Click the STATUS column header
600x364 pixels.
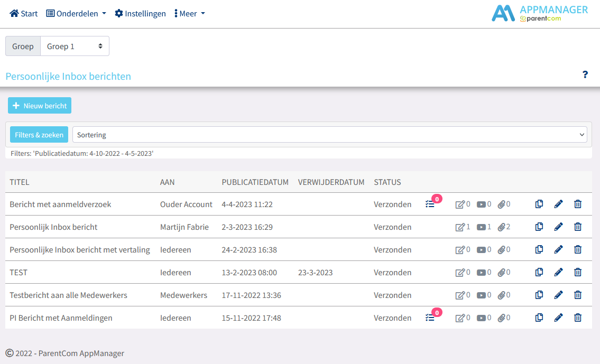[387, 182]
